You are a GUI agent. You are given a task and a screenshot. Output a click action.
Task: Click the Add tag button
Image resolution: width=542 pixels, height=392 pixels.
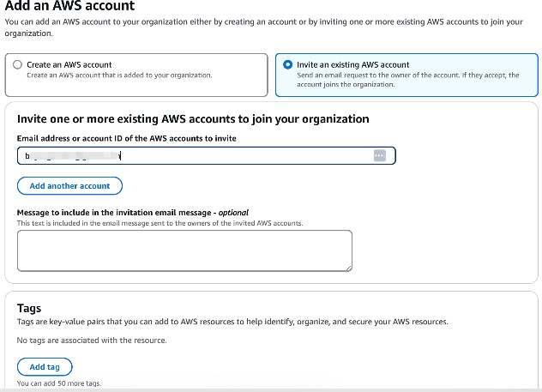tap(45, 367)
